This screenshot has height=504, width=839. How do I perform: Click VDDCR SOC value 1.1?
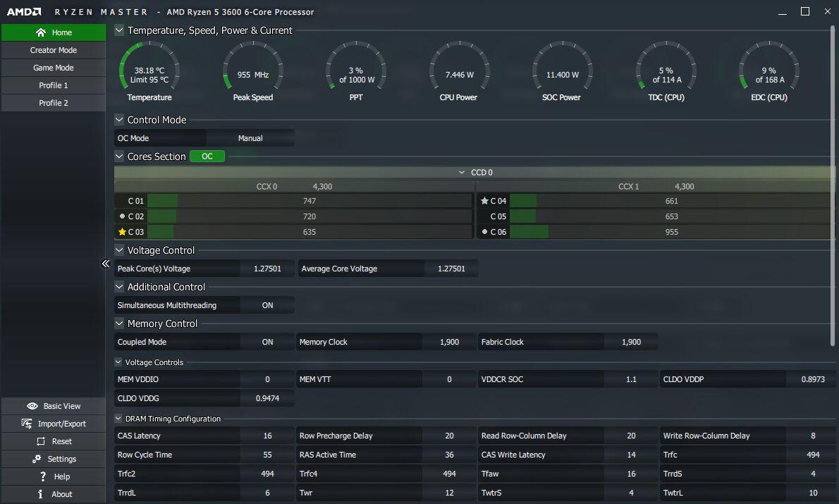click(631, 379)
